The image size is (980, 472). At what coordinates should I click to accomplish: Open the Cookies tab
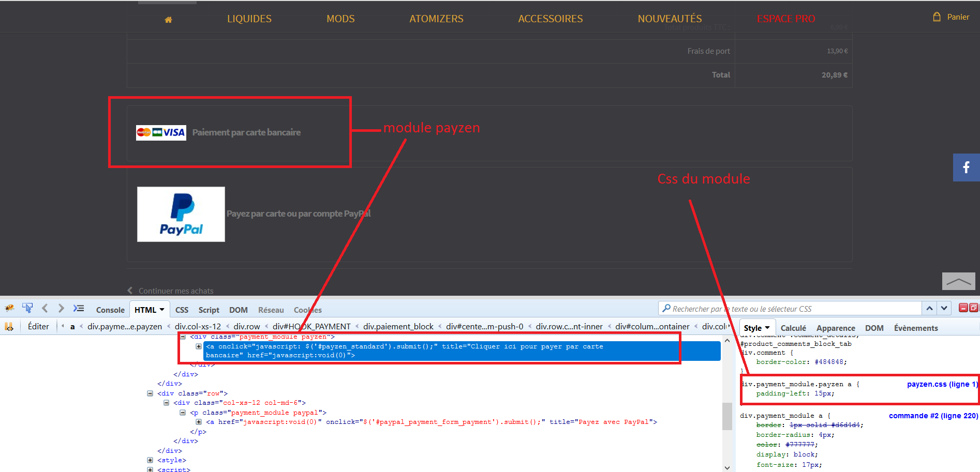[308, 310]
